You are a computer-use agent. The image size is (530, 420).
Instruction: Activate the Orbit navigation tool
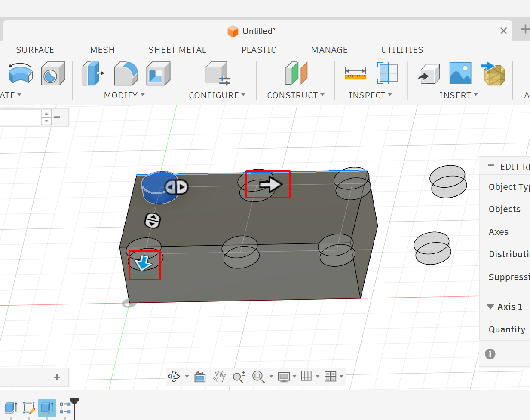coord(174,377)
